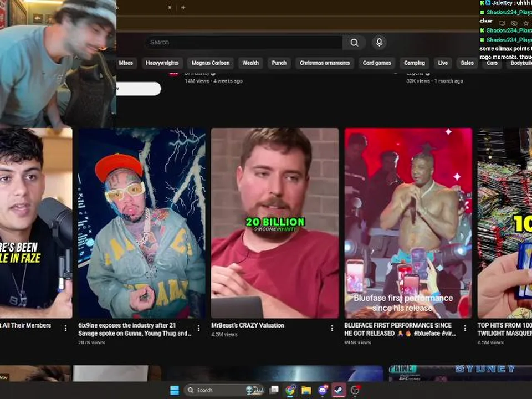The width and height of the screenshot is (532, 399).
Task: Select the Wealth filter chip
Action: tap(250, 63)
